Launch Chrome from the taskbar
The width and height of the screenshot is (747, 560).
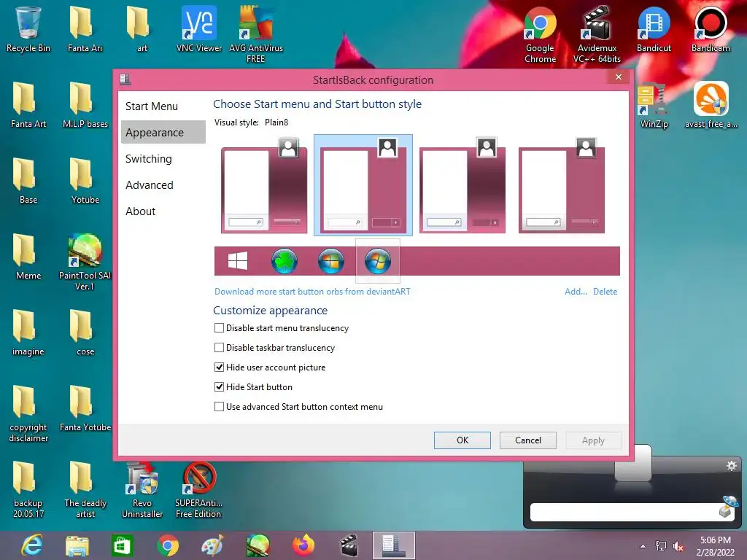[x=167, y=545]
